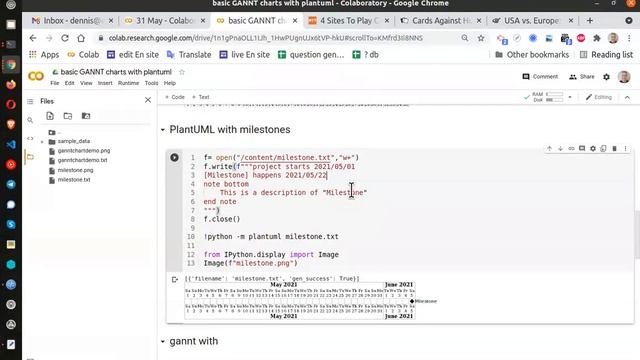Move the cell up with the arrow icon
Image resolution: width=640 pixels, height=360 pixels.
click(549, 149)
